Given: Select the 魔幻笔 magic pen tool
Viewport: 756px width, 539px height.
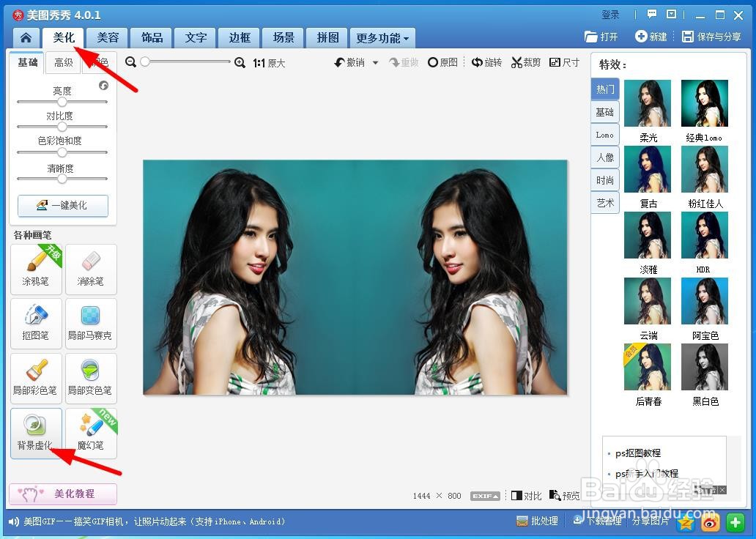Looking at the screenshot, I should click(x=91, y=434).
